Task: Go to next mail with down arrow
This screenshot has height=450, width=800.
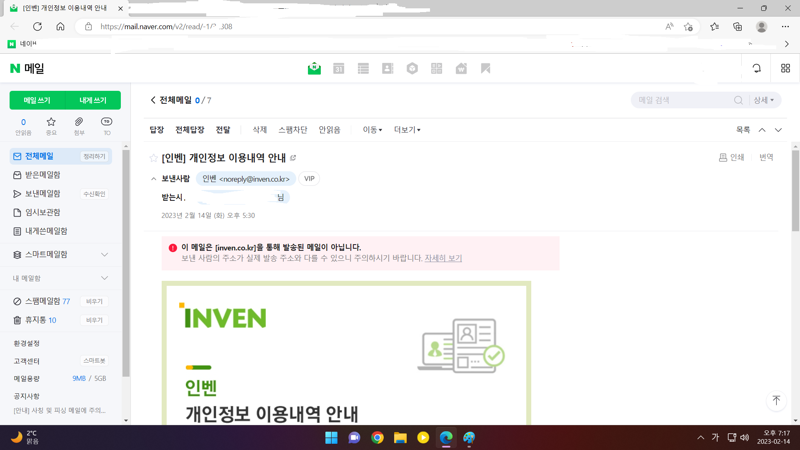Action: pyautogui.click(x=779, y=130)
